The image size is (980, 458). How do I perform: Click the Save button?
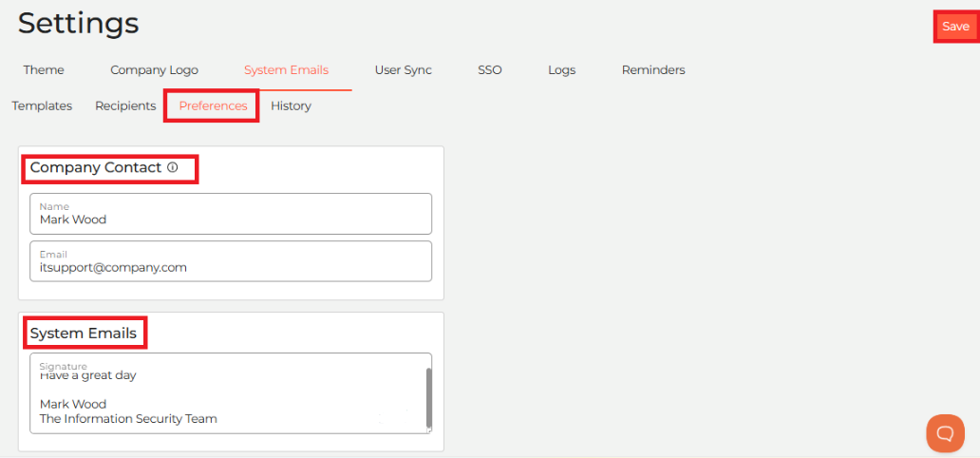coord(955,27)
